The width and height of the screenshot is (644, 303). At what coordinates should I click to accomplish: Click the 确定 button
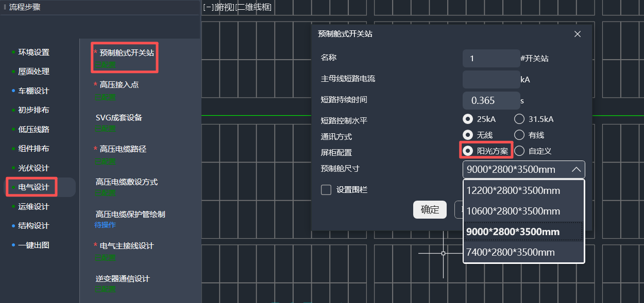(x=430, y=210)
